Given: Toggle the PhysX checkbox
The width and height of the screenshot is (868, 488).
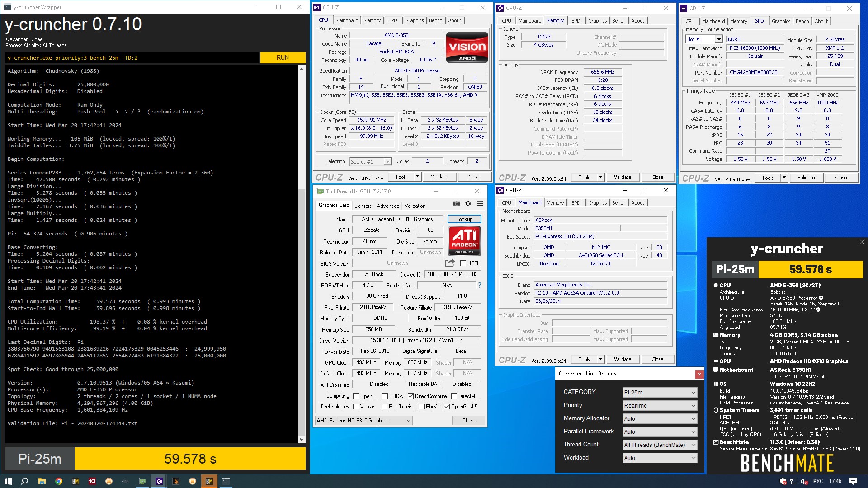Looking at the screenshot, I should [421, 407].
